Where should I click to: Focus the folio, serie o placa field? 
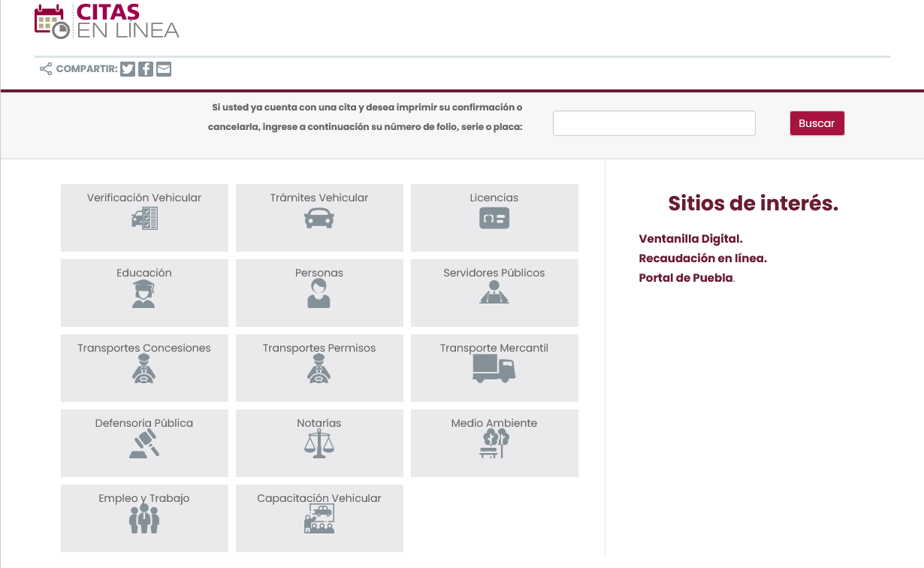point(654,123)
